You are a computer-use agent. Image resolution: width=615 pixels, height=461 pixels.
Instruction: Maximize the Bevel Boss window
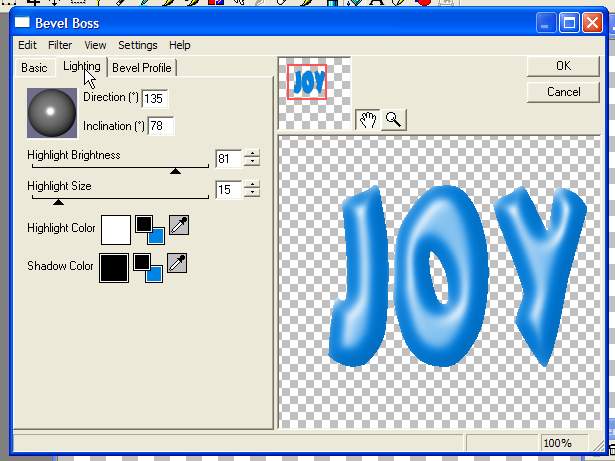coord(569,23)
